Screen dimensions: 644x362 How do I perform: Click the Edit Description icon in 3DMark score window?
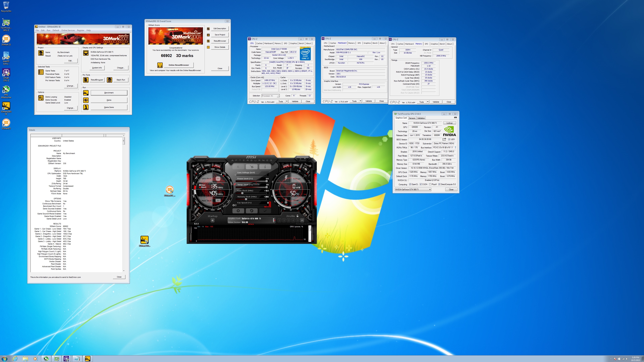[208, 28]
